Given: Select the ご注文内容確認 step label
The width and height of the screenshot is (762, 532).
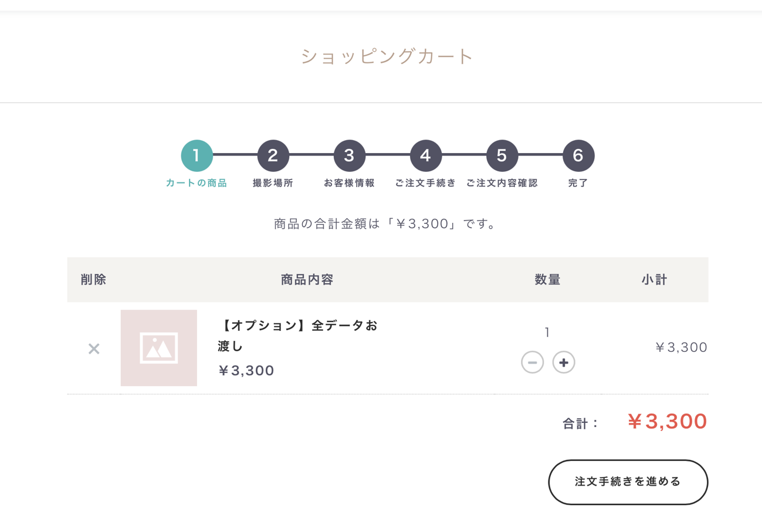Looking at the screenshot, I should [502, 183].
